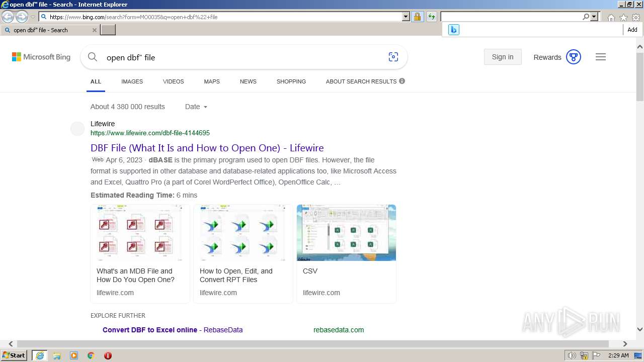Open the CSV card title link

(x=310, y=271)
